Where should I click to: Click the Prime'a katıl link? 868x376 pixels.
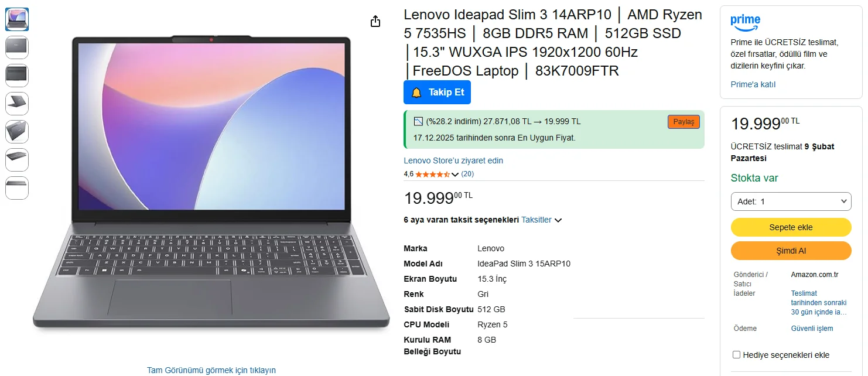pos(753,84)
